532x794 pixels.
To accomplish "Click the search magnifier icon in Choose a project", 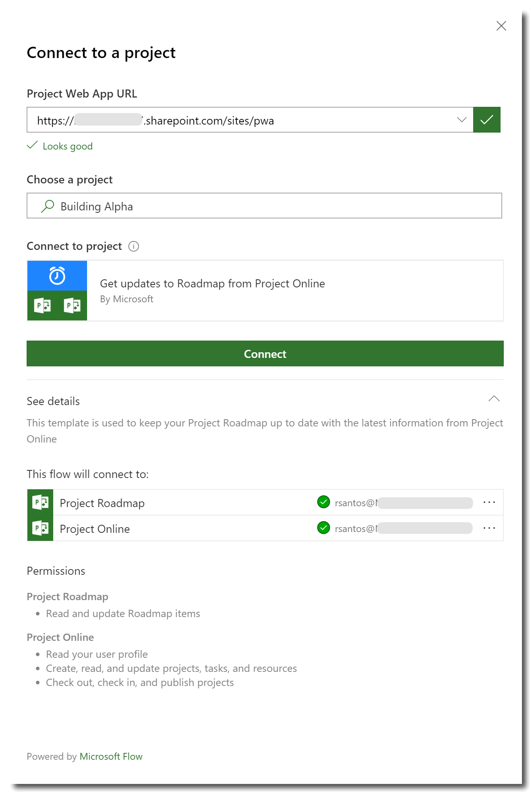I will click(x=48, y=206).
